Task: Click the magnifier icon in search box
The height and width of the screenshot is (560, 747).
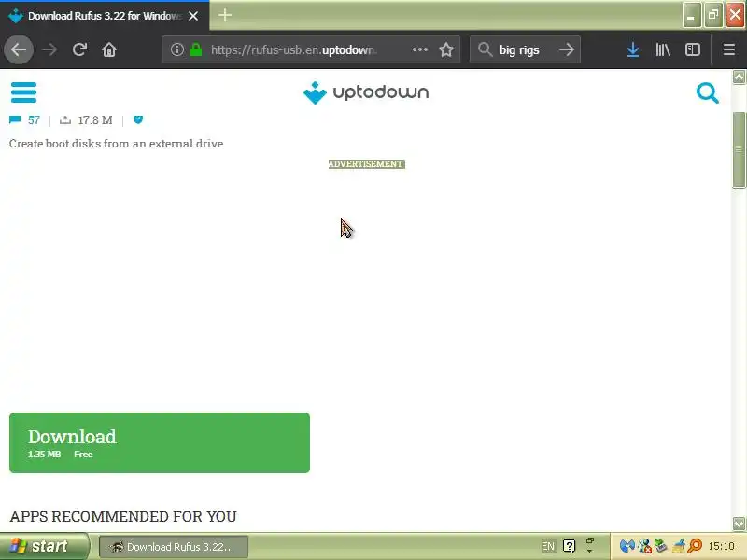Action: click(x=485, y=49)
